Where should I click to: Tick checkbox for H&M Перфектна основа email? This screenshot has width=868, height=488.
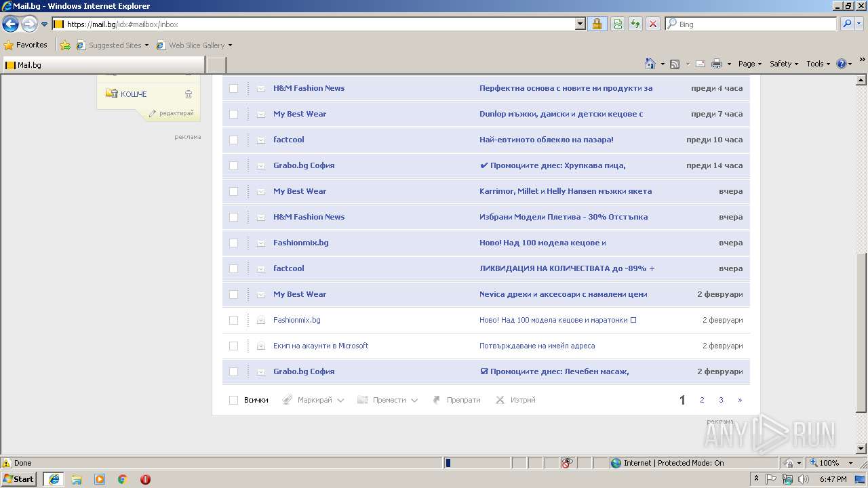coord(233,88)
